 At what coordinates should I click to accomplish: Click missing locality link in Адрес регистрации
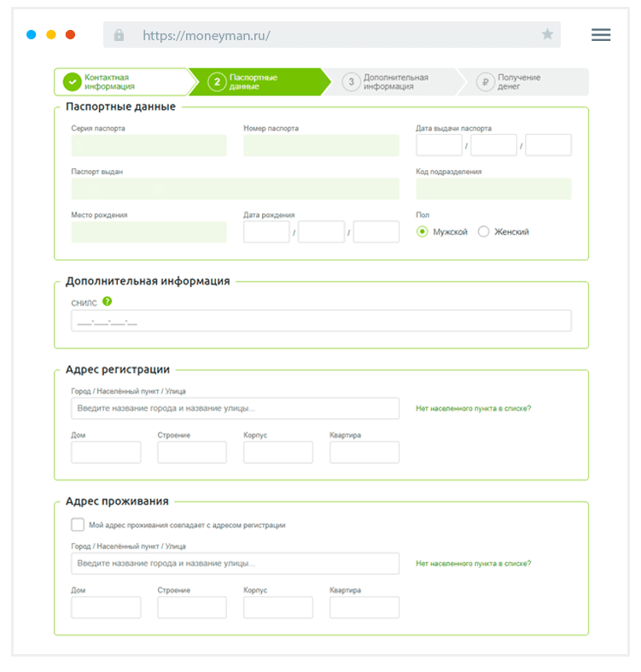(473, 408)
